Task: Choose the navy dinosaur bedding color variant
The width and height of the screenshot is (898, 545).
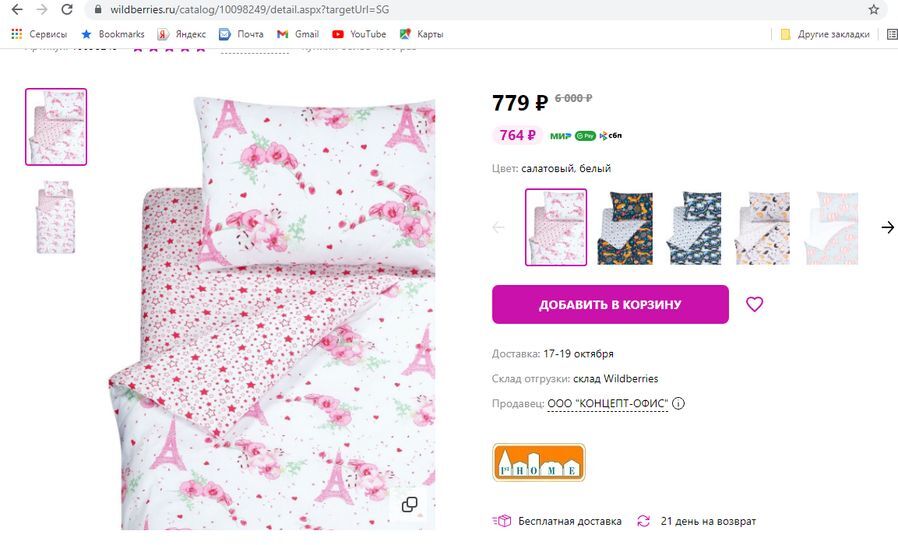Action: coord(694,228)
